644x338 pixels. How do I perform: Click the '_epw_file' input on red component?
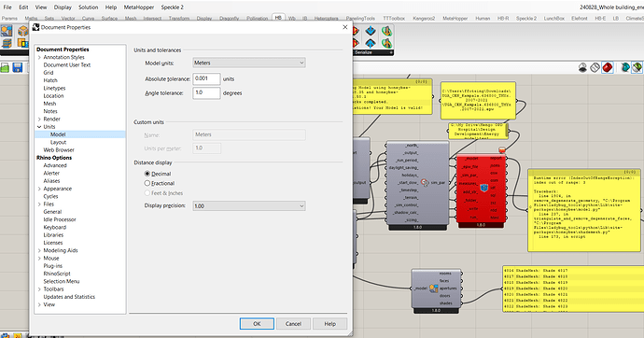click(x=469, y=167)
